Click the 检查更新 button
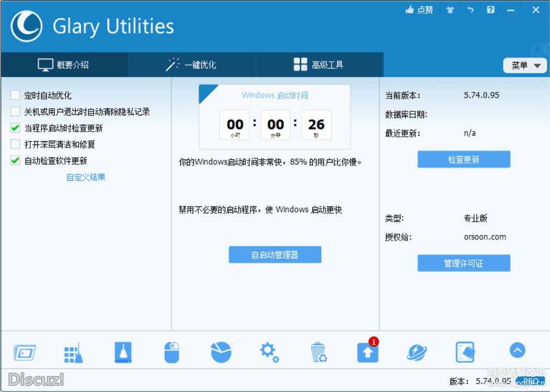Viewport: 550px width, 392px height. [464, 159]
